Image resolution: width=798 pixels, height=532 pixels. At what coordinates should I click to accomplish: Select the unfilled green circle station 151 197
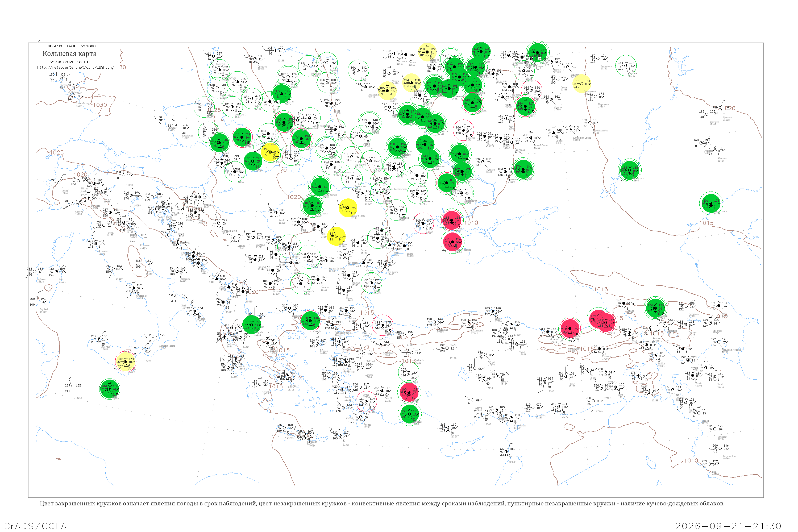pos(626,65)
